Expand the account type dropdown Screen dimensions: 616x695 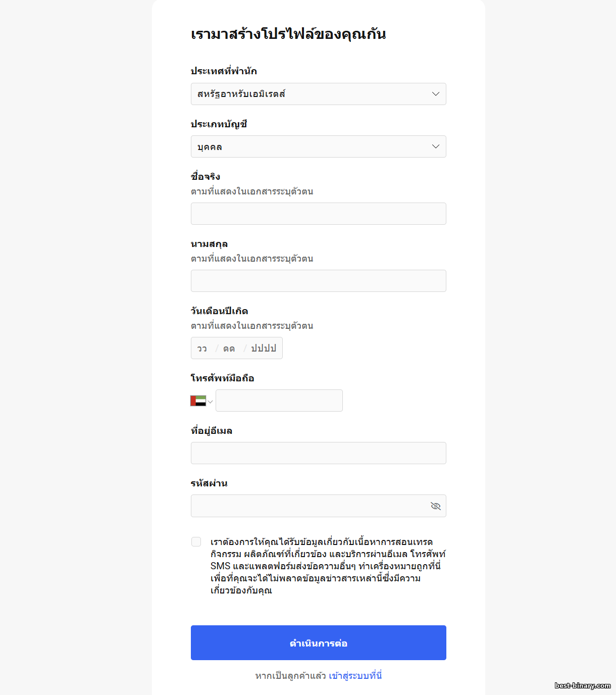pos(318,146)
